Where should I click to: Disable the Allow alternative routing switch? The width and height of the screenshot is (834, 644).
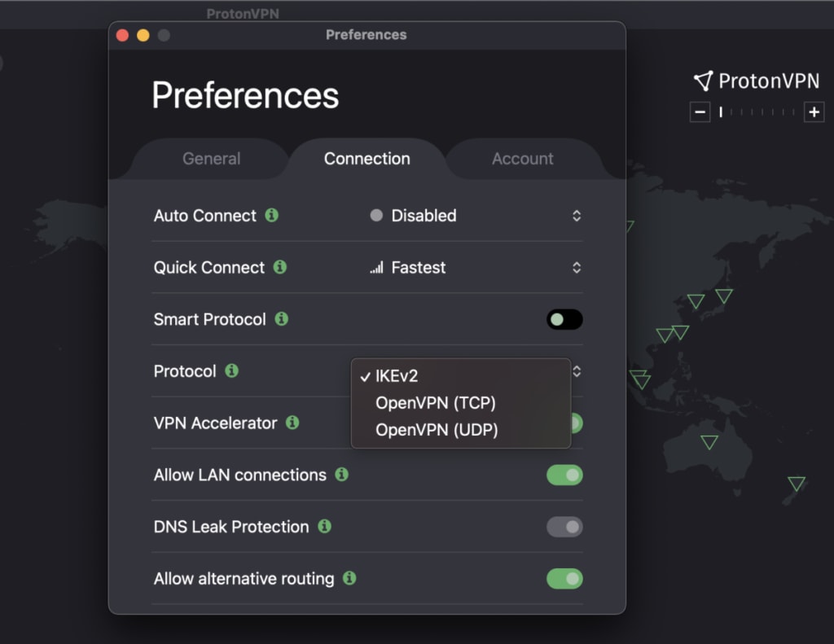tap(564, 579)
